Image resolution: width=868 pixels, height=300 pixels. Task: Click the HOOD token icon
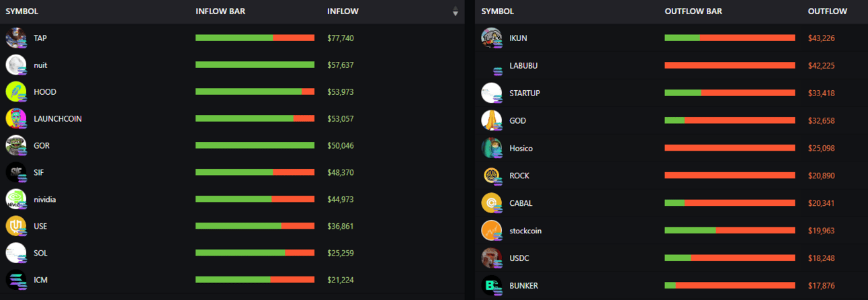16,92
